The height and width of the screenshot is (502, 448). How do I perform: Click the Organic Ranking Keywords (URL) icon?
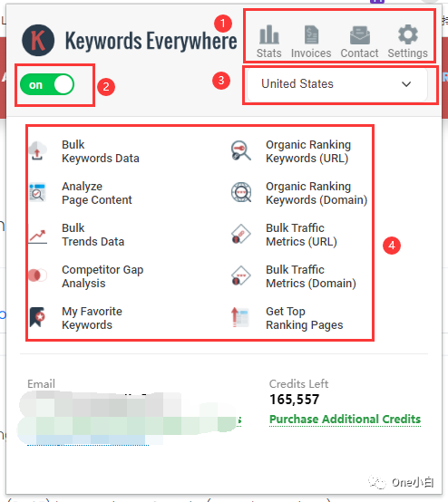[241, 150]
